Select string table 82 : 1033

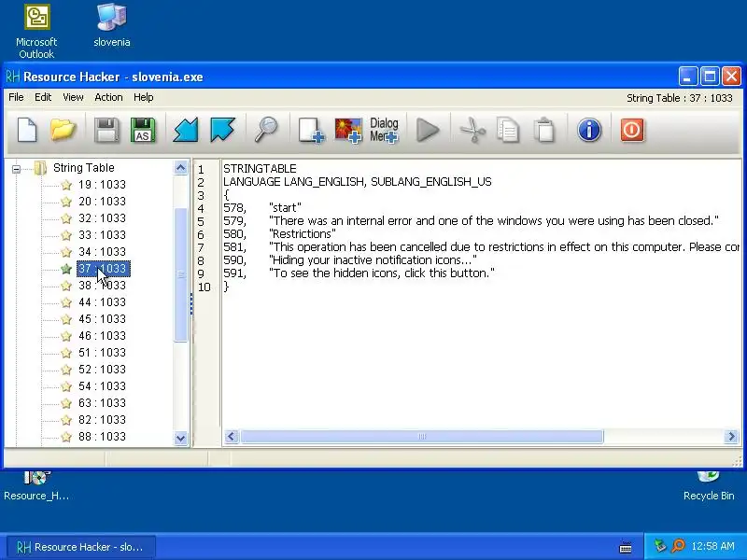click(x=102, y=419)
